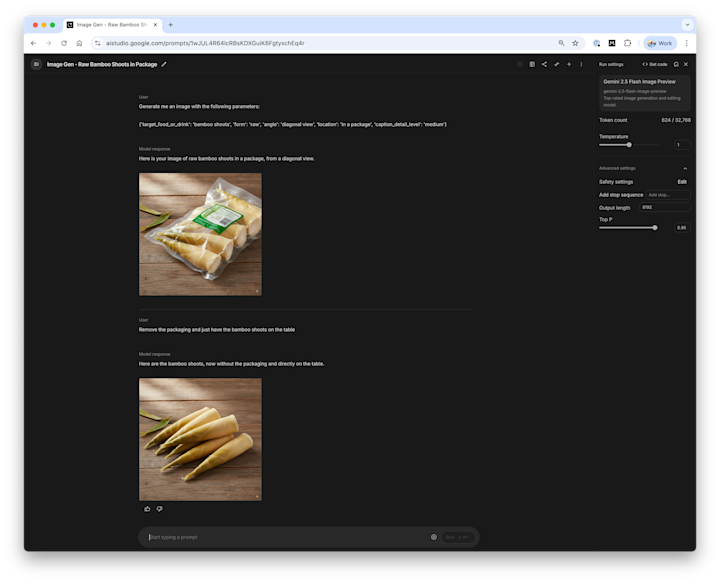This screenshot has height=583, width=720.
Task: Open the black square extension icon
Action: [x=612, y=43]
